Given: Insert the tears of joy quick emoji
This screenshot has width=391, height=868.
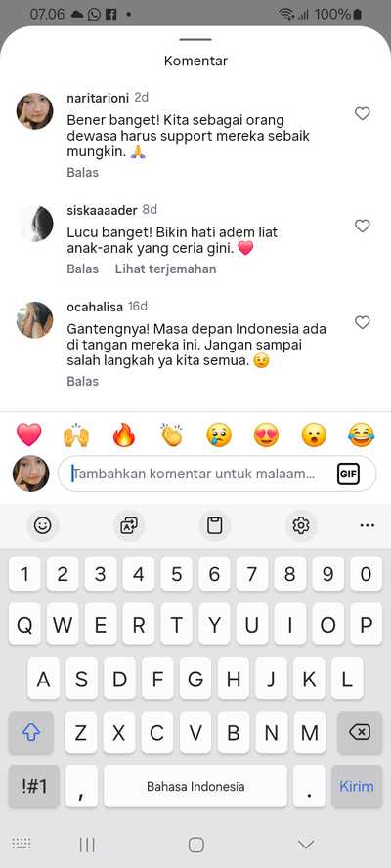Looking at the screenshot, I should (x=361, y=435).
